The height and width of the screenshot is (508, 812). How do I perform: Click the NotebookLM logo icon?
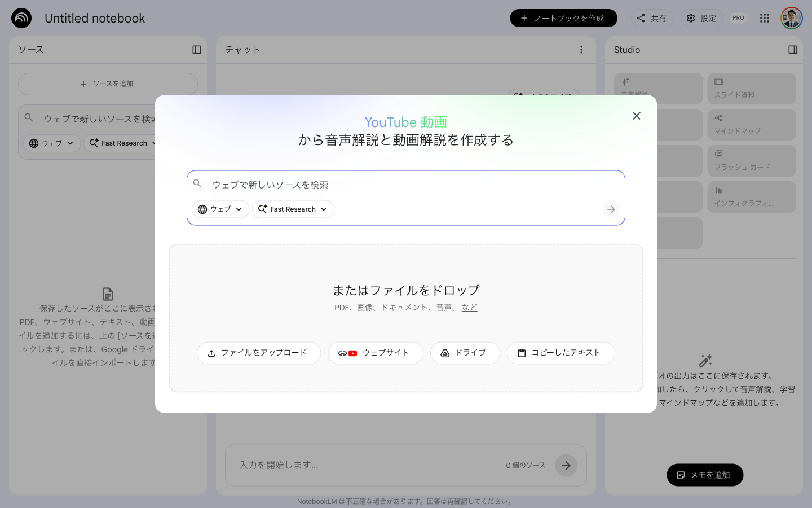click(x=21, y=18)
